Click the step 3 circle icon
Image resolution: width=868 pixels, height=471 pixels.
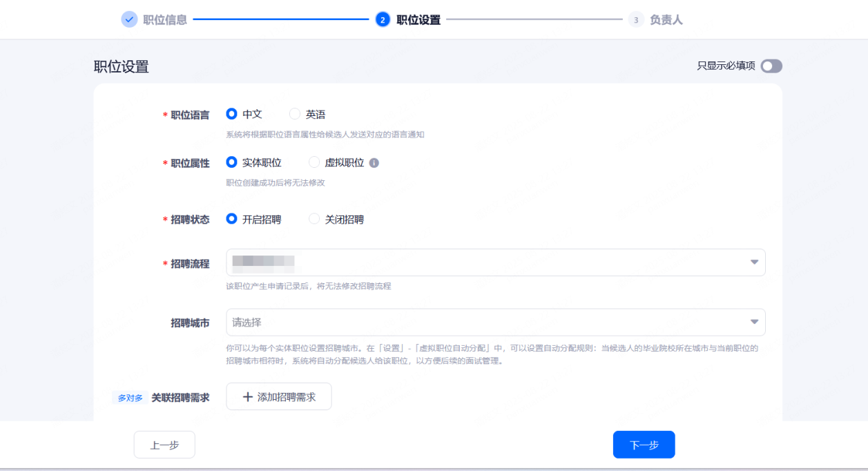(x=636, y=20)
